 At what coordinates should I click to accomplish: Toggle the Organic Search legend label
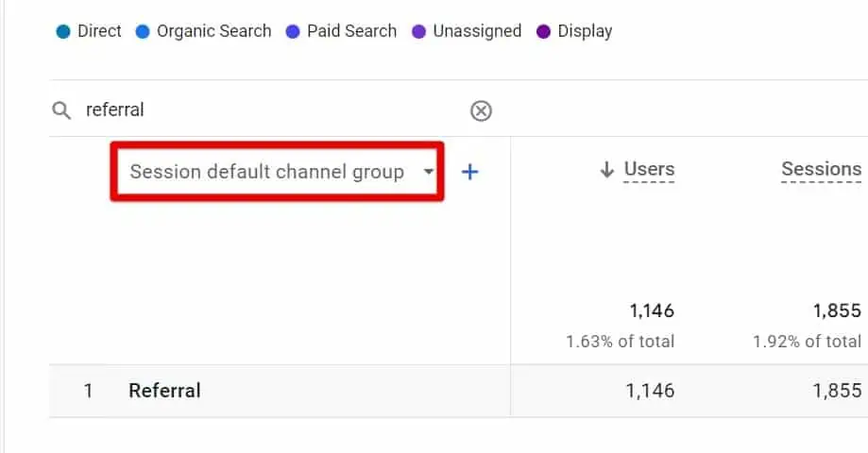click(x=213, y=31)
